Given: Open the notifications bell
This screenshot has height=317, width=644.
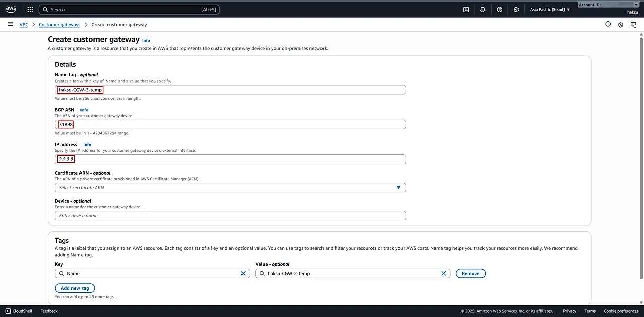Looking at the screenshot, I should point(482,9).
